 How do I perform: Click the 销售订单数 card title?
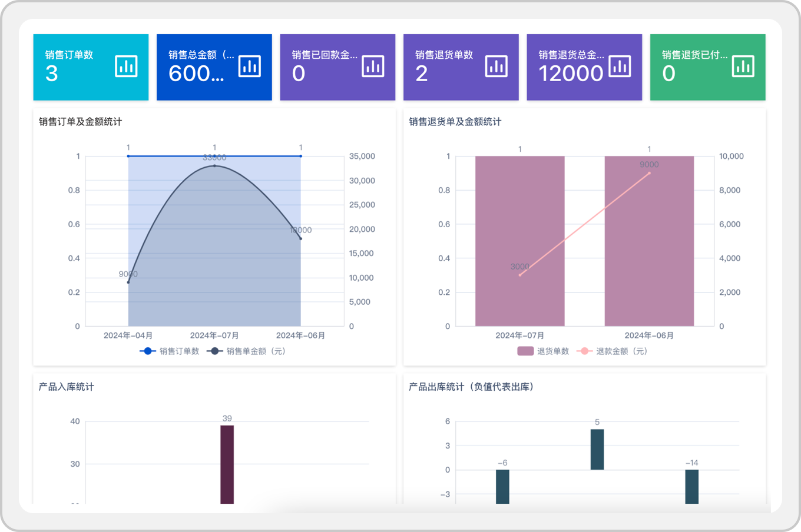(69, 55)
